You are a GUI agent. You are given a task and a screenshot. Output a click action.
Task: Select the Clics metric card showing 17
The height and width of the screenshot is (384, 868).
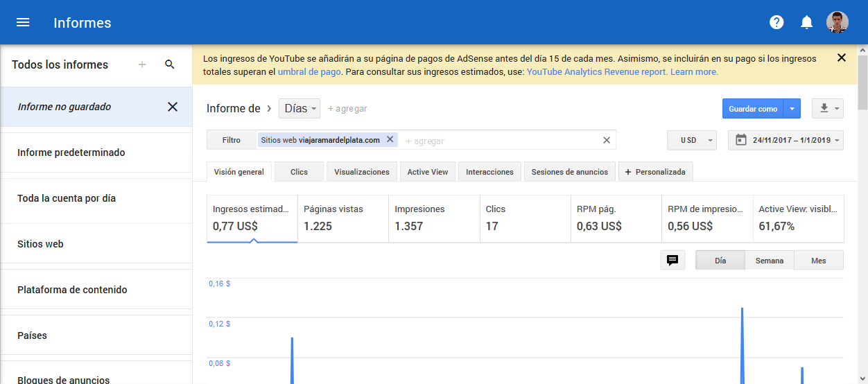point(526,218)
